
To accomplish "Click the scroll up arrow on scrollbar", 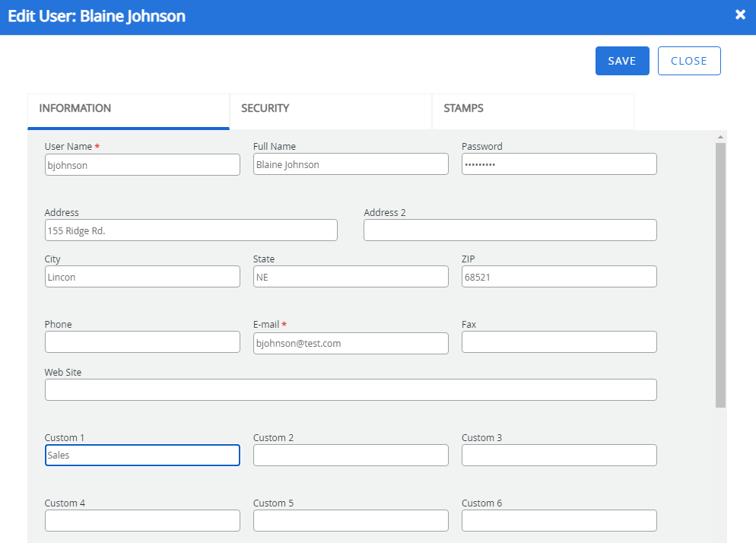I will coord(720,138).
